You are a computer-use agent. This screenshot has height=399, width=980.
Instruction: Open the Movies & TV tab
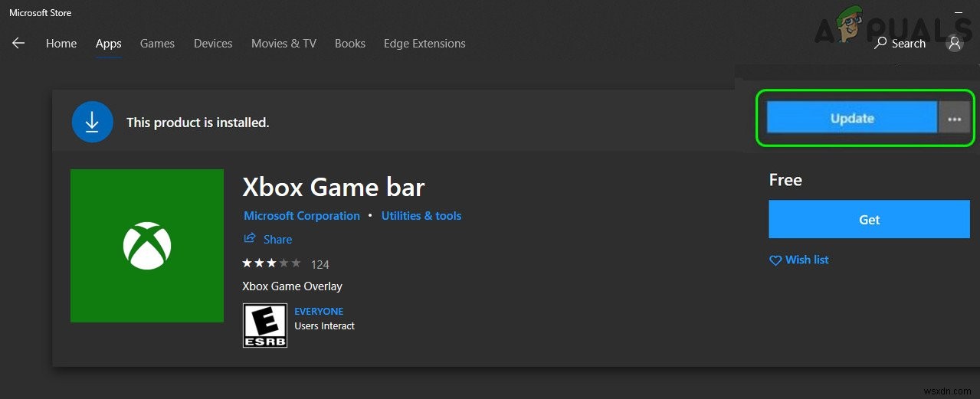point(284,44)
